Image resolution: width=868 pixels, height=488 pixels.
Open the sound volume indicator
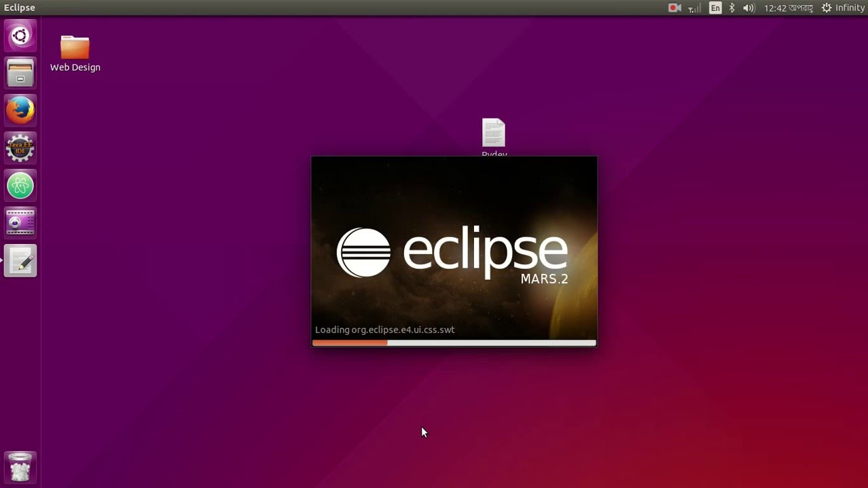pyautogui.click(x=749, y=8)
